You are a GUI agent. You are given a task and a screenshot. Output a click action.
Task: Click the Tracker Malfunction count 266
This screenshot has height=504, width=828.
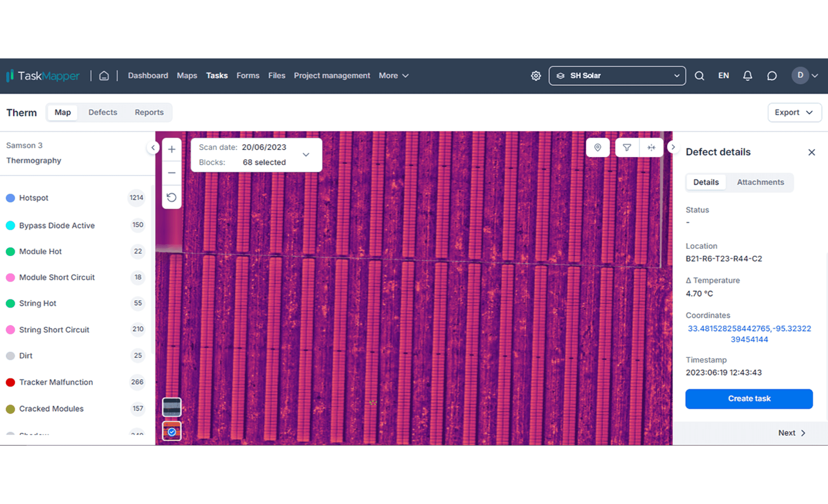click(137, 382)
